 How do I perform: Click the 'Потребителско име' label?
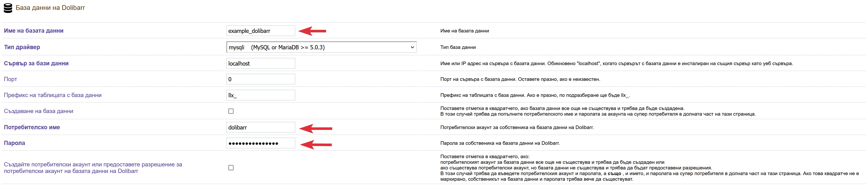tap(32, 127)
